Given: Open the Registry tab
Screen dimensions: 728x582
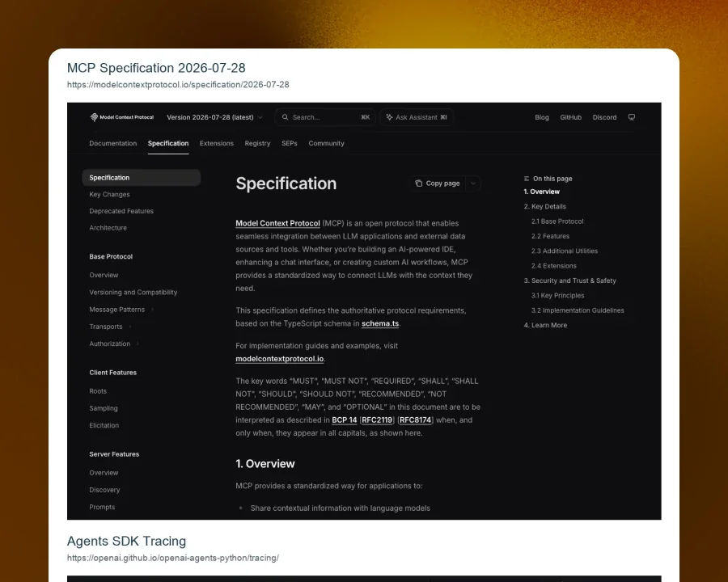Looking at the screenshot, I should coord(257,143).
